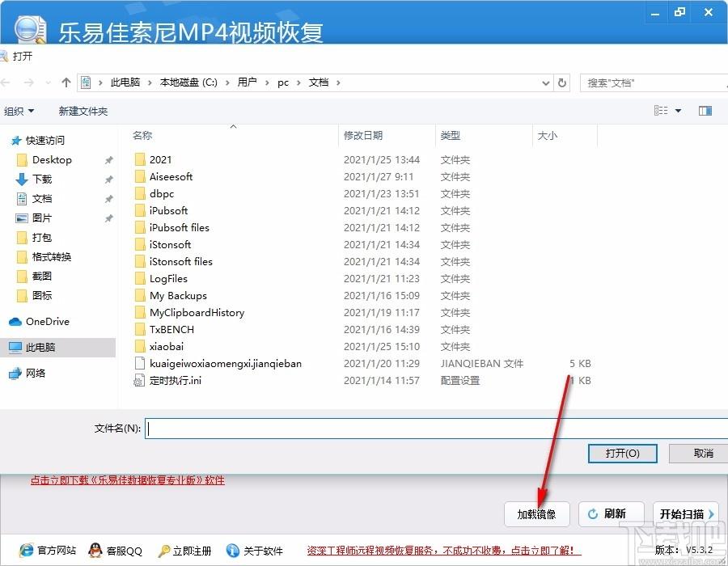The height and width of the screenshot is (566, 728).
Task: Open 关于软件 info
Action: [255, 551]
